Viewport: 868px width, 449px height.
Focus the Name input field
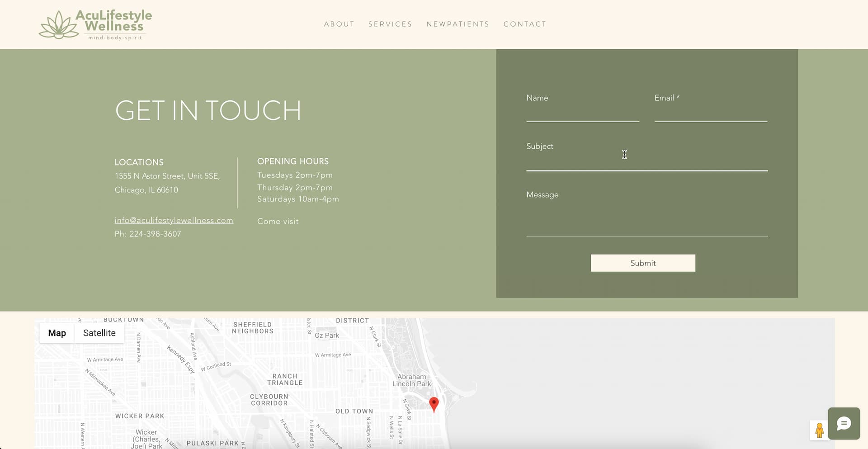coord(582,113)
